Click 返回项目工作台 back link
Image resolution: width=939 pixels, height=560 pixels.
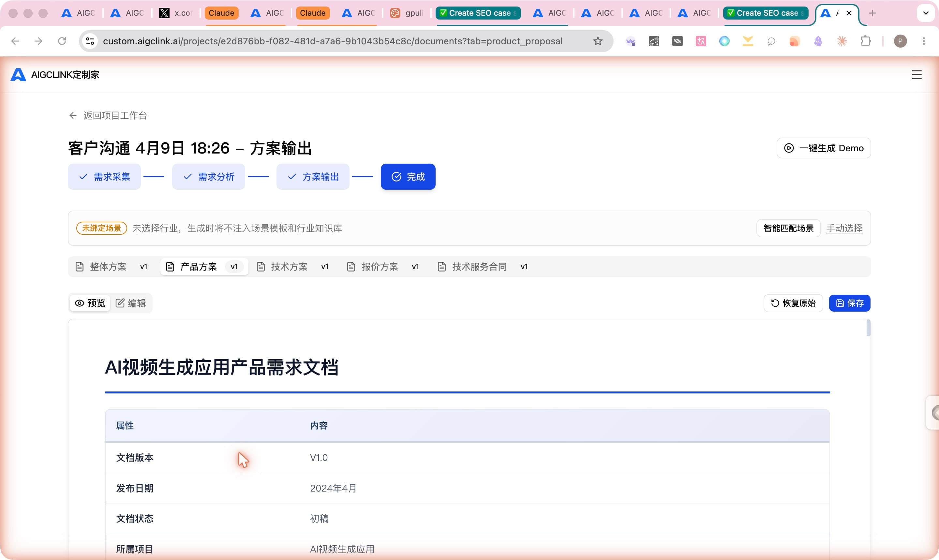tap(108, 115)
